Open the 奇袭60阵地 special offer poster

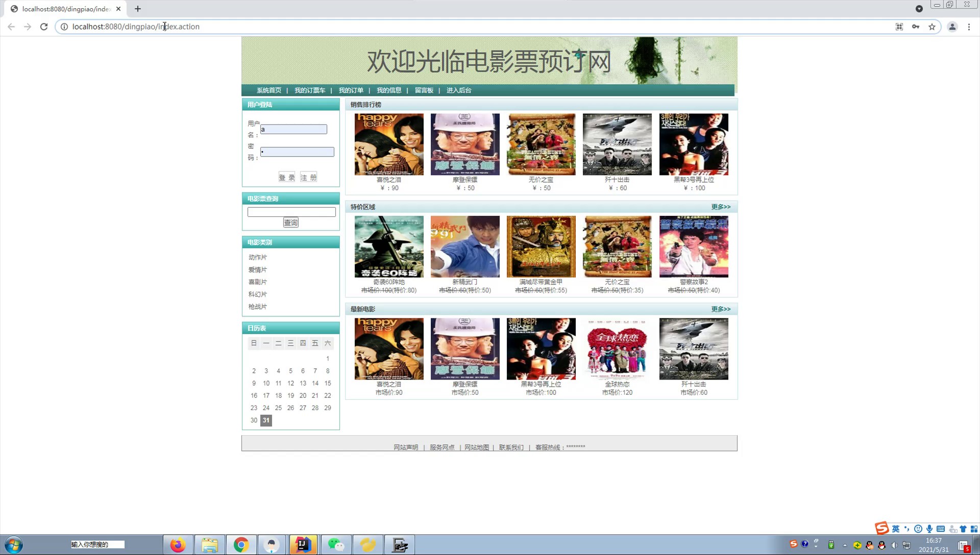389,246
